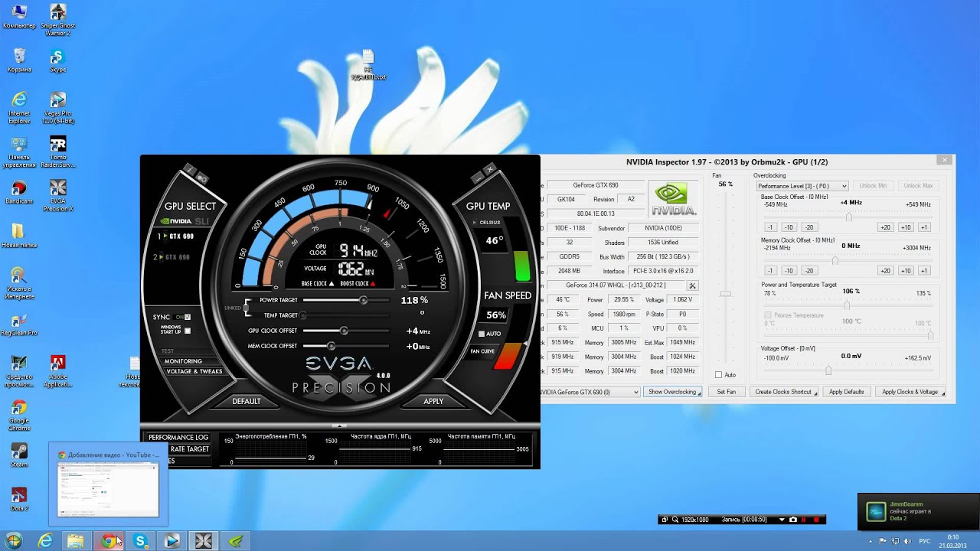
Task: Open the NVIDIA GeForce GTX 690 GPU dropdown
Action: pos(590,392)
